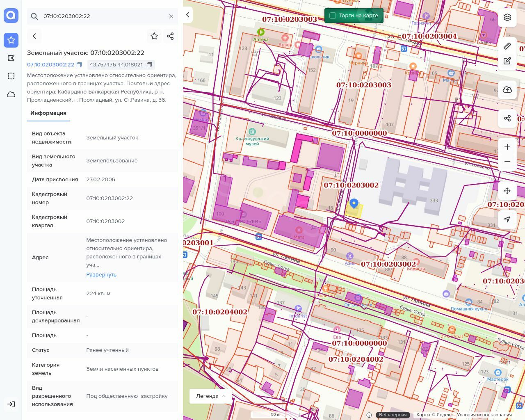
Task: Select the ruler measurement tool
Action: (507, 46)
